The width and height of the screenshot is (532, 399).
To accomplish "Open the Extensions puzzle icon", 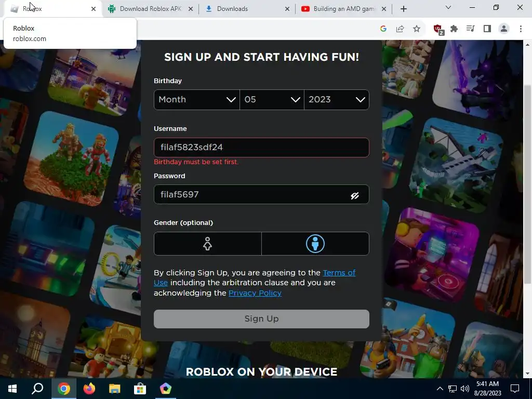I will coord(454,29).
